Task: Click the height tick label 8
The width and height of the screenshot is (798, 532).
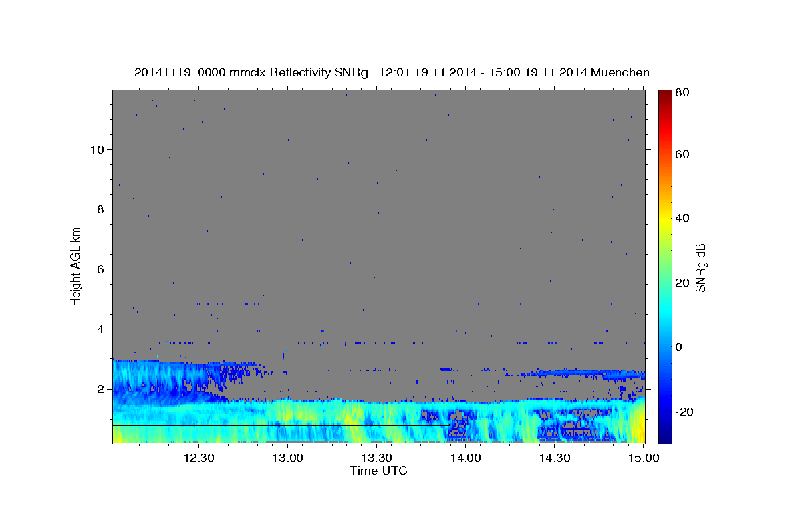Action: 101,209
